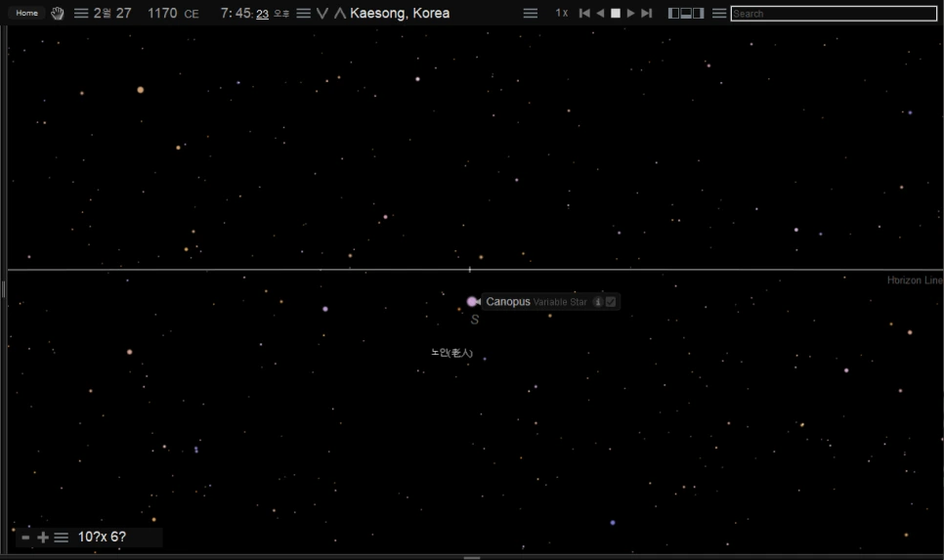Image resolution: width=944 pixels, height=560 pixels.
Task: Click the Variable Star label
Action: 560,302
